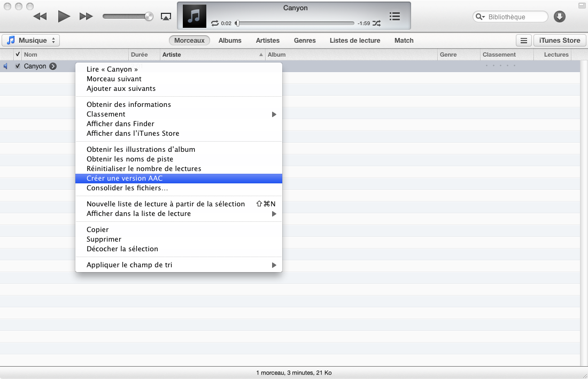Screen dimensions: 588x379
Task: Click the rewind previous track button
Action: (40, 17)
